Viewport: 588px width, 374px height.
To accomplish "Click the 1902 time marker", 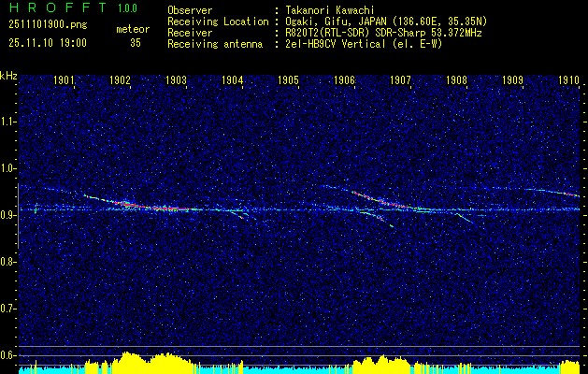I will click(120, 79).
